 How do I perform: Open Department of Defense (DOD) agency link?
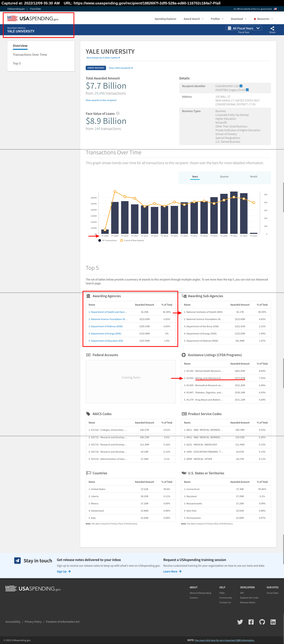tap(105, 326)
